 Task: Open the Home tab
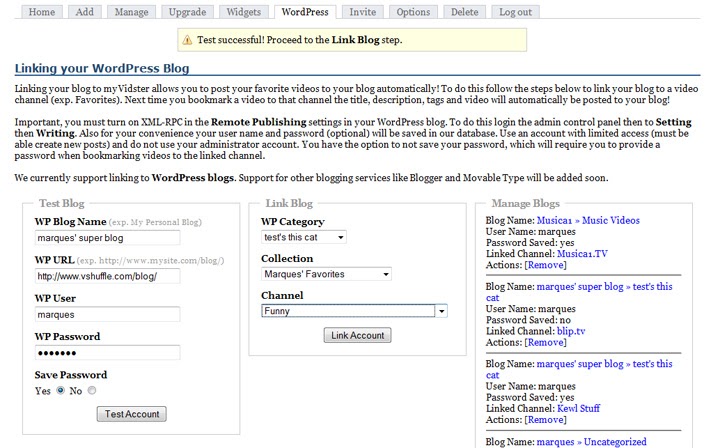point(42,12)
